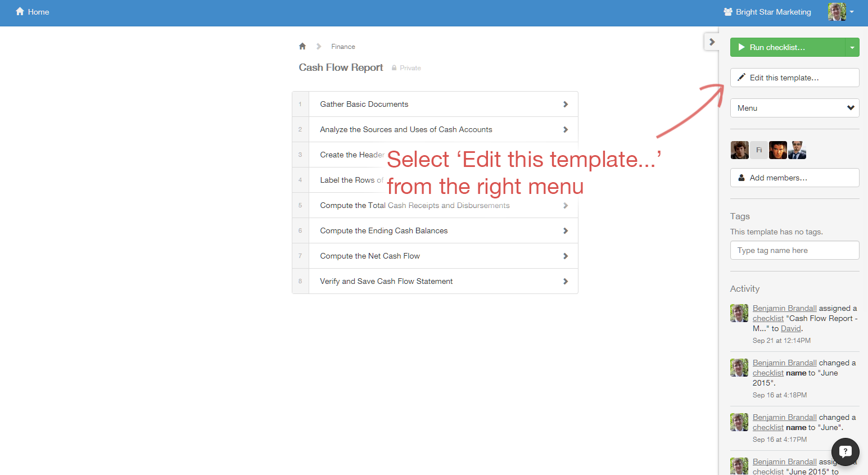
Task: Click the user profile avatar in header
Action: [x=837, y=12]
